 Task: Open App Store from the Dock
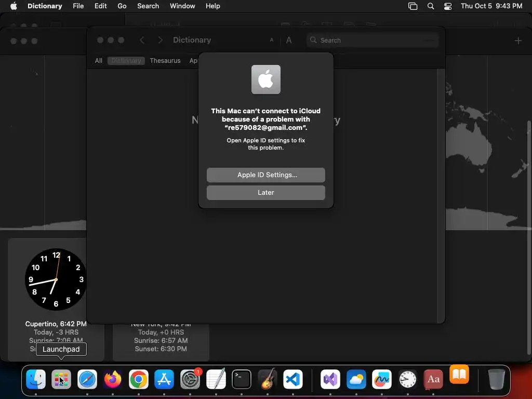pos(164,379)
